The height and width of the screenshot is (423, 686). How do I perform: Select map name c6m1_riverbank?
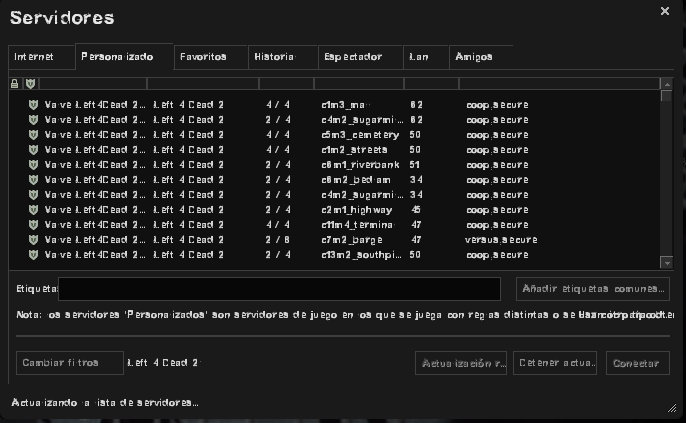(360, 165)
